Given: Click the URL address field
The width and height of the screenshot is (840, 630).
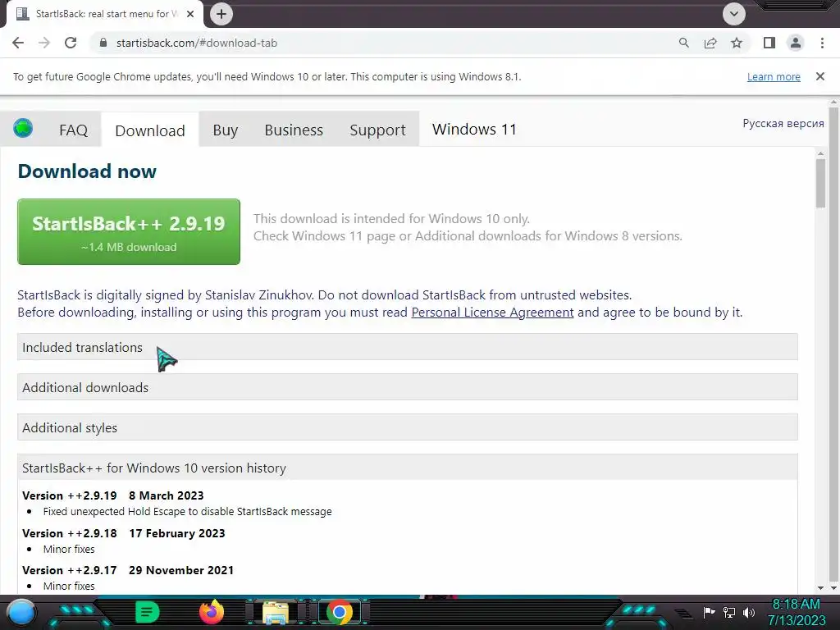Looking at the screenshot, I should click(386, 43).
